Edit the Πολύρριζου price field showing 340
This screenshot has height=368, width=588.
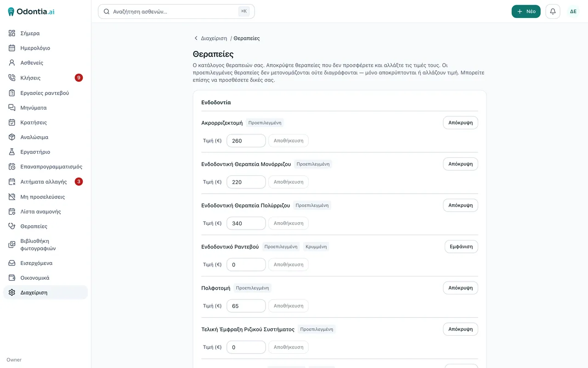click(246, 224)
